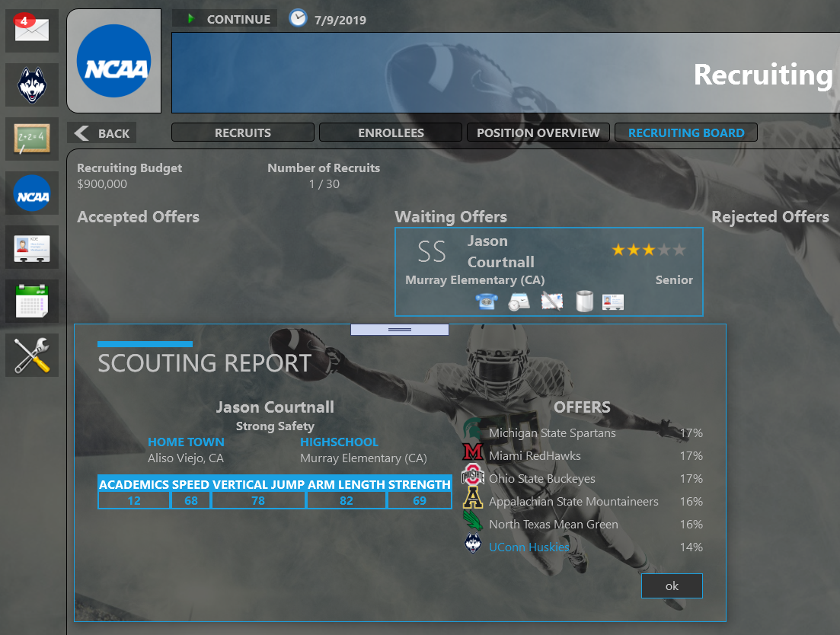840x635 pixels.
Task: Click the Rejected Offers heading
Action: [771, 216]
